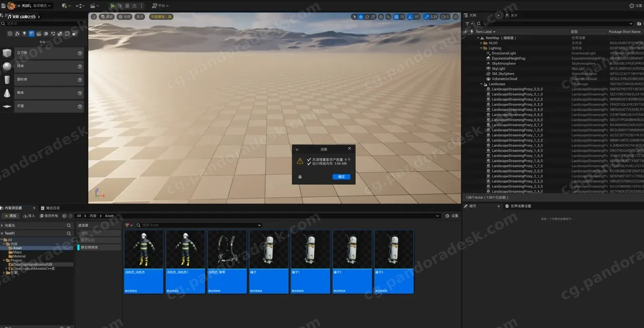
Task: Open the blueprint graph dropdown in toolbar
Action: coord(80,6)
